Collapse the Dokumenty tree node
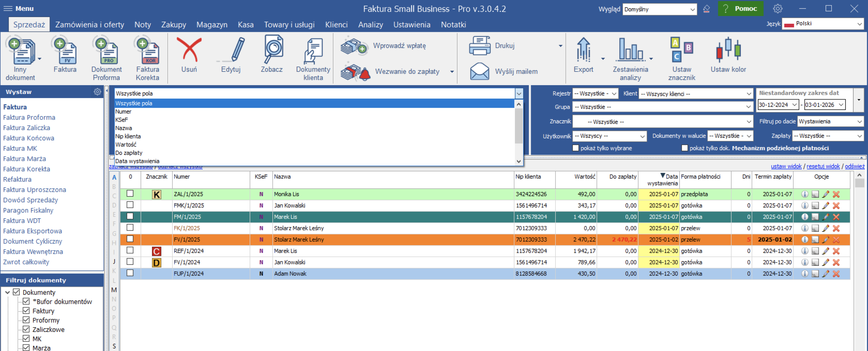This screenshot has height=351, width=868. click(x=8, y=292)
